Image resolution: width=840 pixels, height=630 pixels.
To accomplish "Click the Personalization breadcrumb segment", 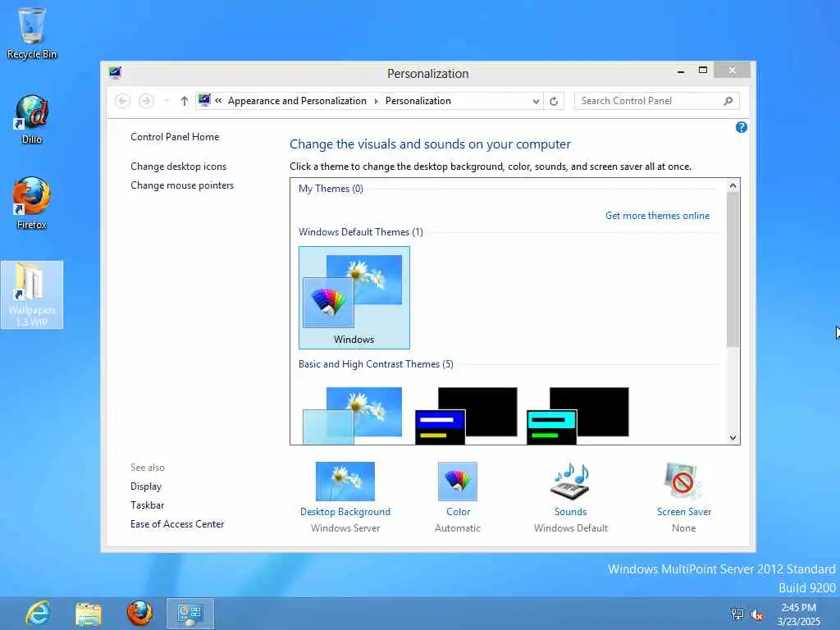I will point(418,101).
